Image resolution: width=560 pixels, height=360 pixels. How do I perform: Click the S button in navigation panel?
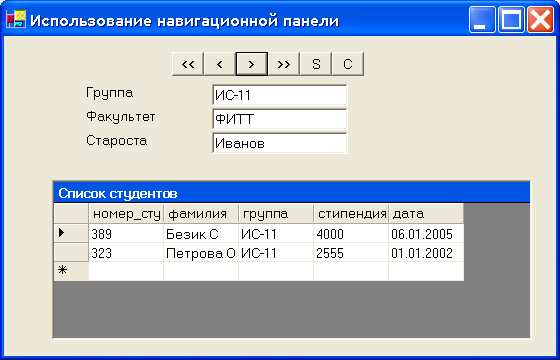coord(316,64)
